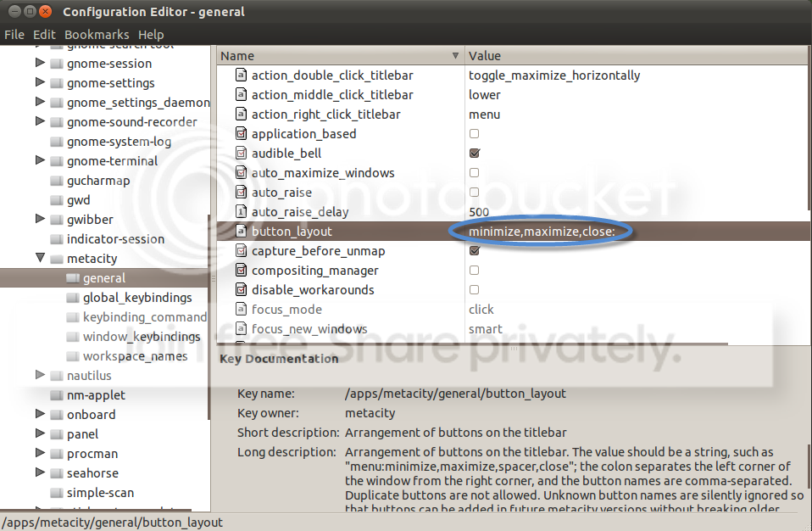Enable the application_based checkbox
The width and height of the screenshot is (812, 531).
pos(475,134)
